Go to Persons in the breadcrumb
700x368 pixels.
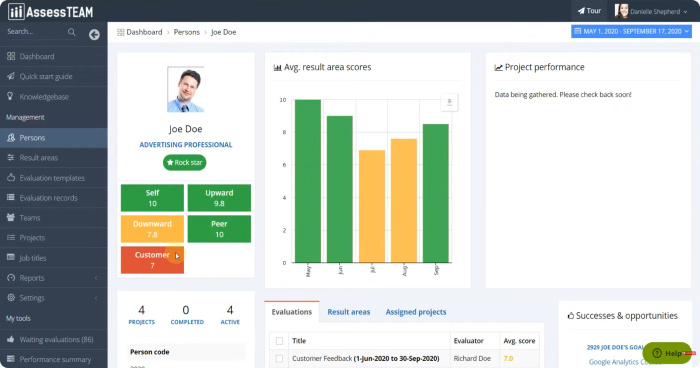(187, 32)
